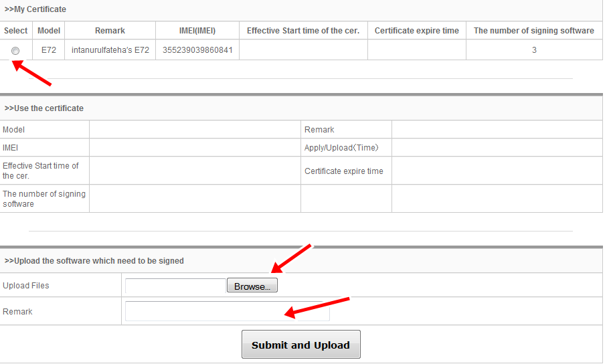The image size is (609, 364).
Task: Click the Submit and Upload button
Action: click(301, 344)
